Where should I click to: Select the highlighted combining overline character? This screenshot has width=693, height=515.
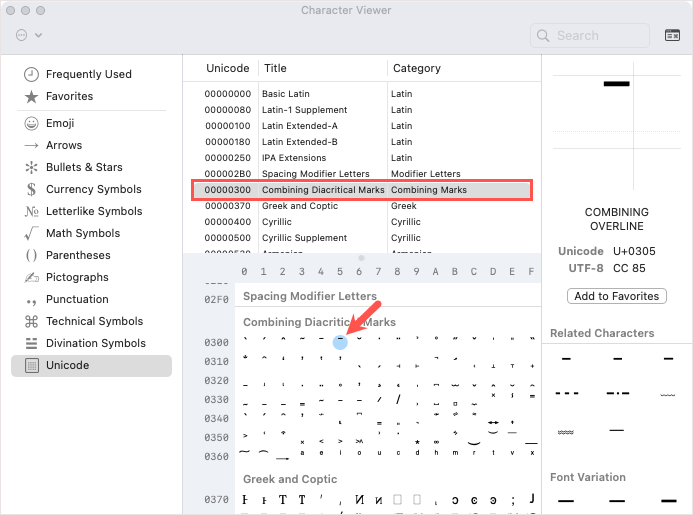pos(340,342)
